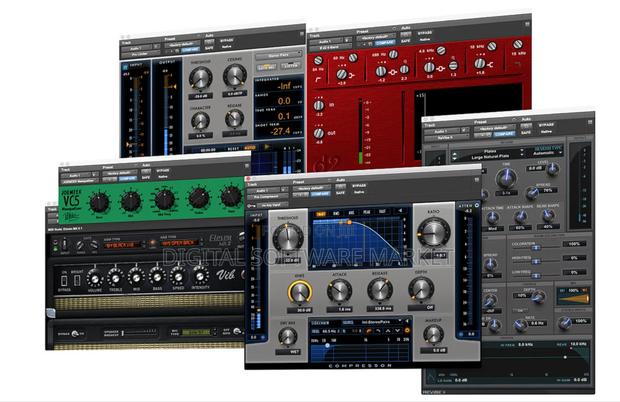The image size is (620, 402).
Task: Click COMPARE in the Pro Limiter header
Action: point(191,49)
